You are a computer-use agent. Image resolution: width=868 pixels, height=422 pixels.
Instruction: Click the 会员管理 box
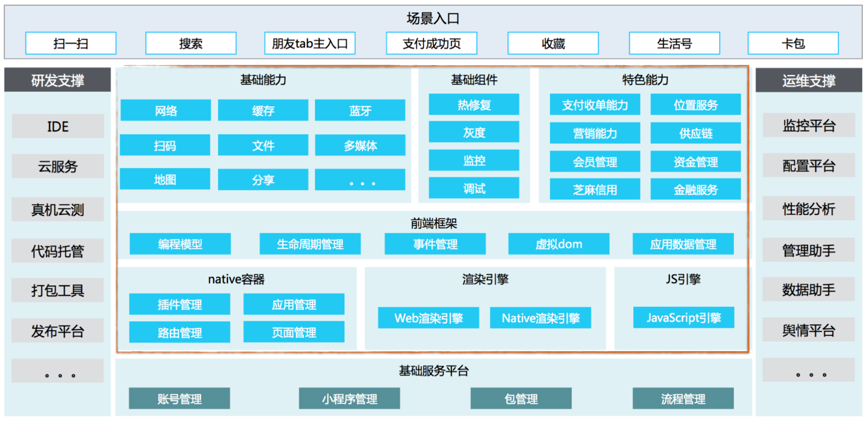click(x=595, y=162)
